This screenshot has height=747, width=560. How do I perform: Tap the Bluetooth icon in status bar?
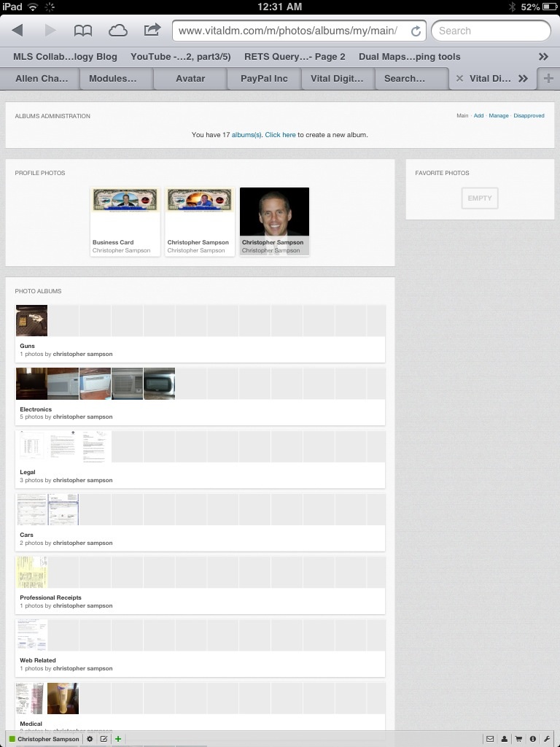513,7
